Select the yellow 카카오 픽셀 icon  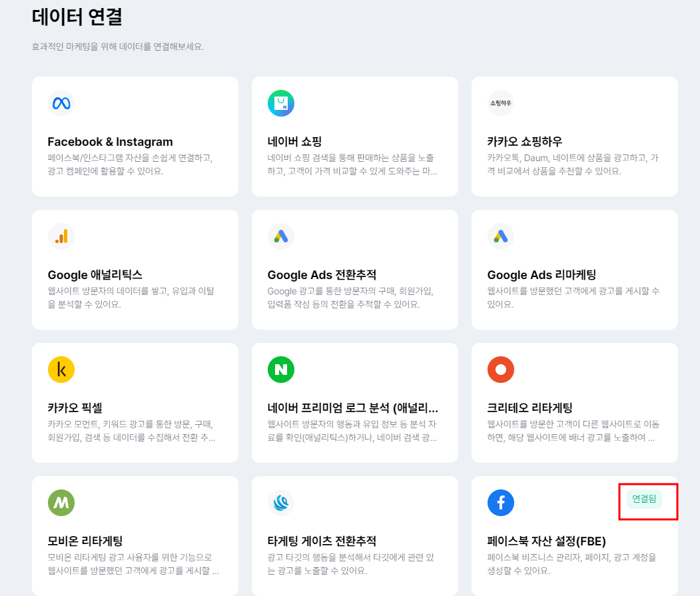pos(61,370)
